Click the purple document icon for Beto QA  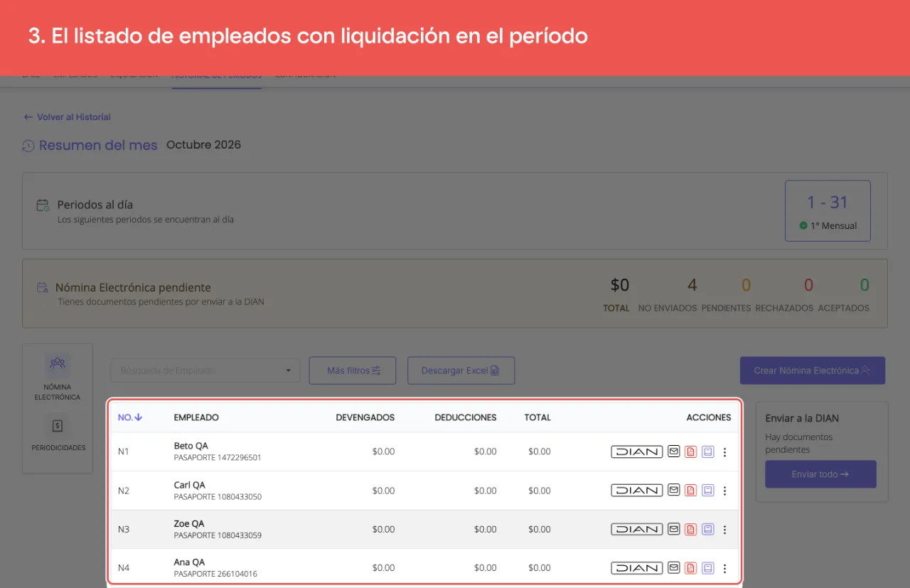point(708,451)
